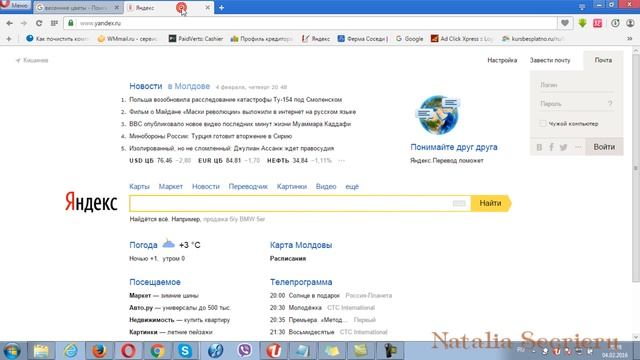Viewport: 640px width, 360px height.
Task: Open the Ферма Соседи bookmark
Action: pos(363,39)
